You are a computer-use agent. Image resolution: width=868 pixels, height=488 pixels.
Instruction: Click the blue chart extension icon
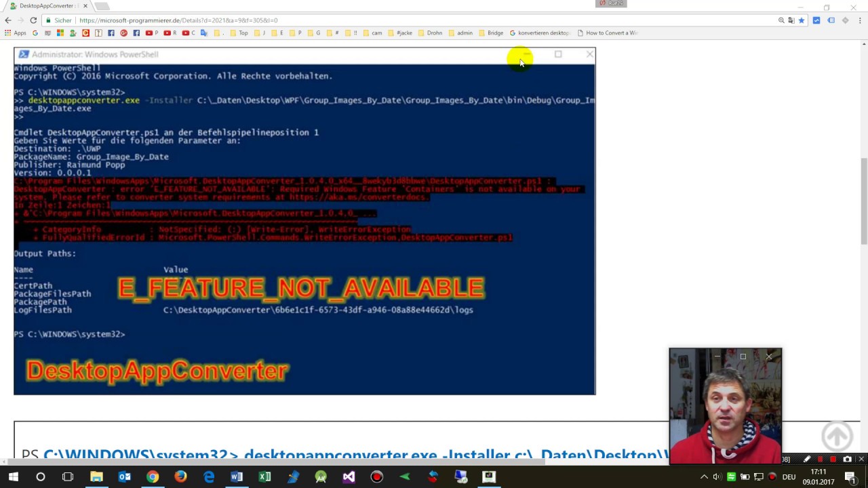pyautogui.click(x=816, y=20)
